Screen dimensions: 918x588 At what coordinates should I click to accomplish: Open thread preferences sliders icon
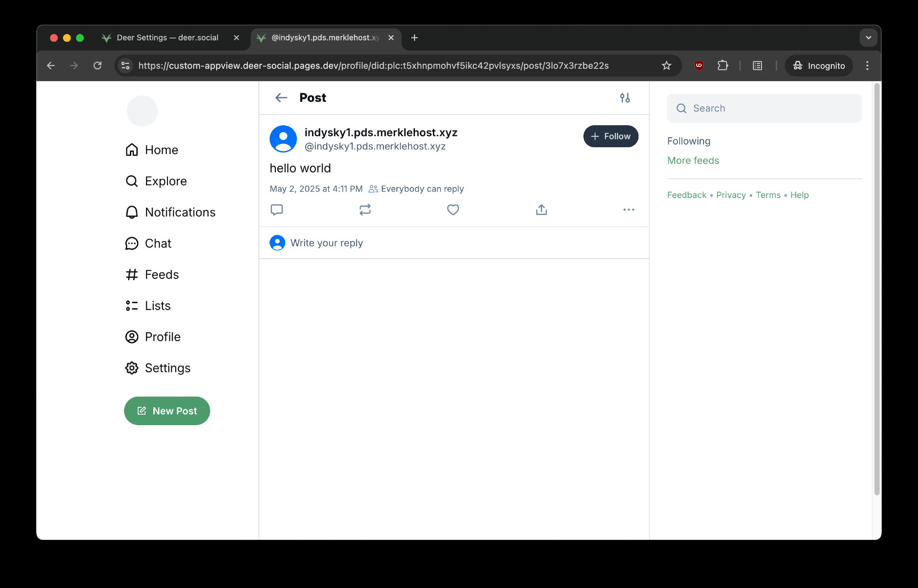[625, 98]
